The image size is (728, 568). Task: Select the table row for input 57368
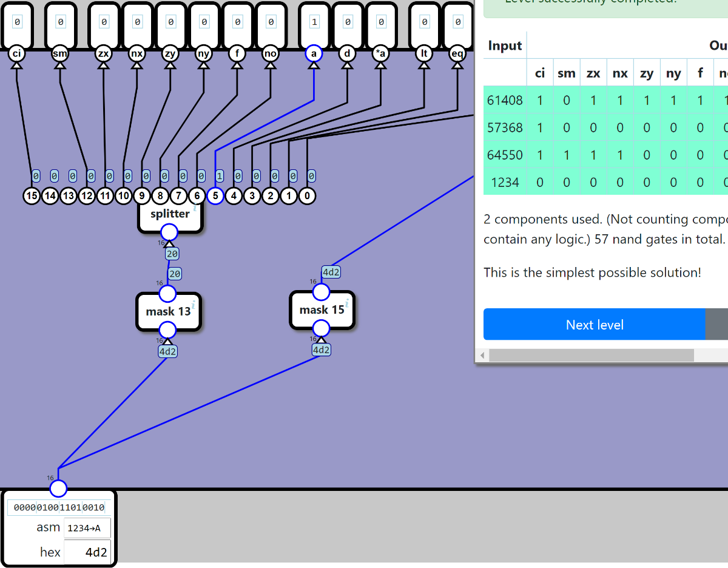(x=605, y=127)
